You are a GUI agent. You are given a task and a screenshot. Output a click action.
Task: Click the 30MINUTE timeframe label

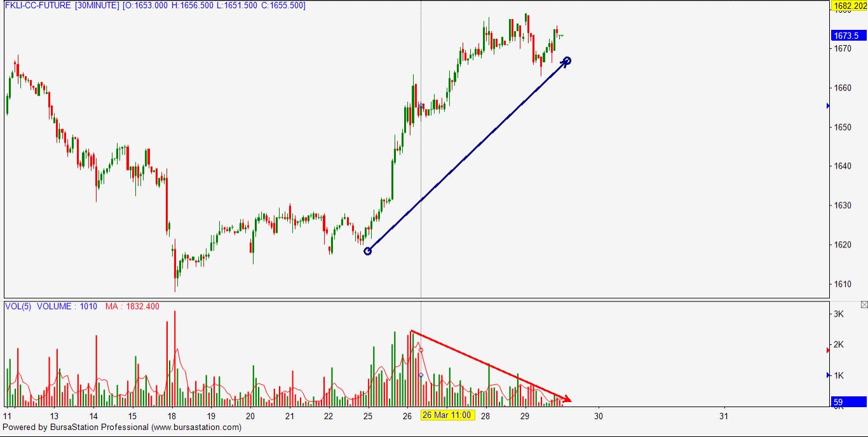[x=97, y=6]
